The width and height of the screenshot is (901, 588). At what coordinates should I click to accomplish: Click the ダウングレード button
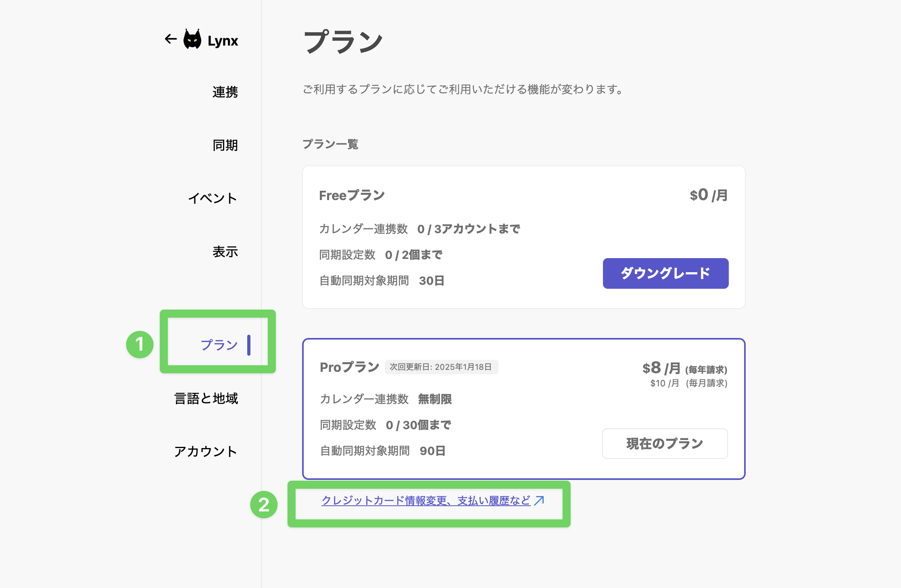[x=665, y=273]
